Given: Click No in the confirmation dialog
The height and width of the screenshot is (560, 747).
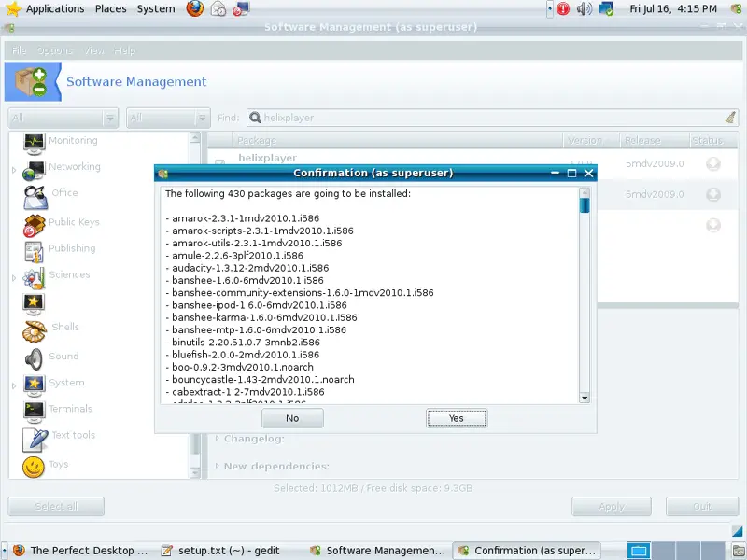Looking at the screenshot, I should (x=292, y=418).
